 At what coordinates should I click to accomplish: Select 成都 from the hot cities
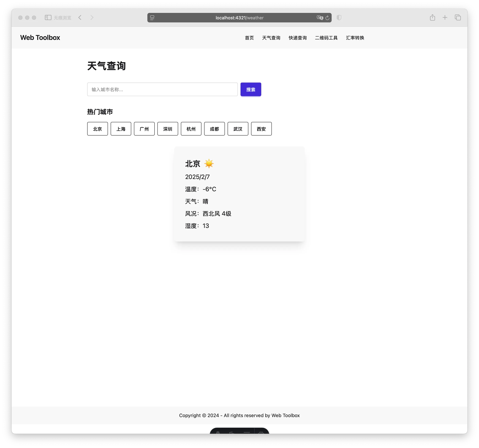(214, 129)
